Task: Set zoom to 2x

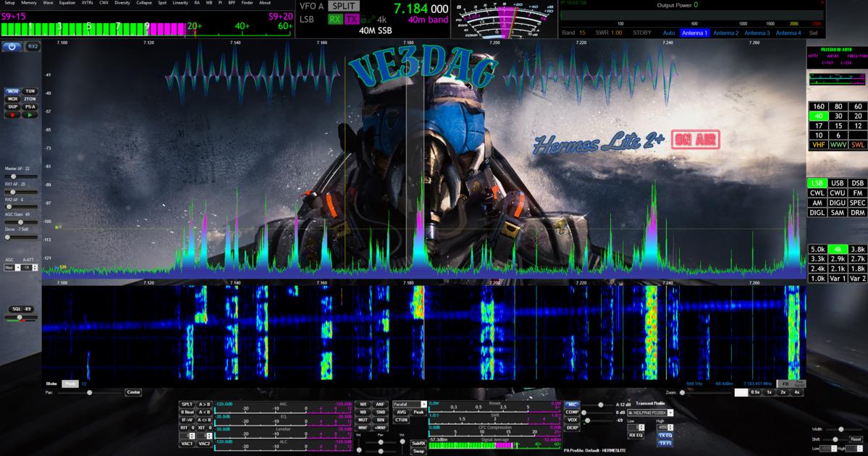Action: point(783,392)
